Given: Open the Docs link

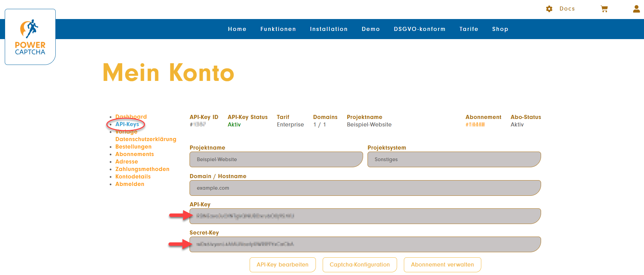Looking at the screenshot, I should tap(567, 9).
